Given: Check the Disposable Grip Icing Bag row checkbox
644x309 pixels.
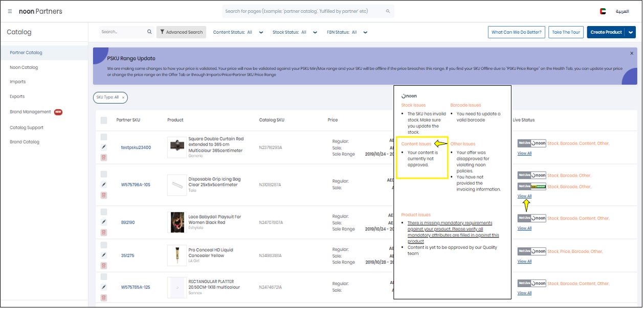Looking at the screenshot, I should [x=104, y=174].
